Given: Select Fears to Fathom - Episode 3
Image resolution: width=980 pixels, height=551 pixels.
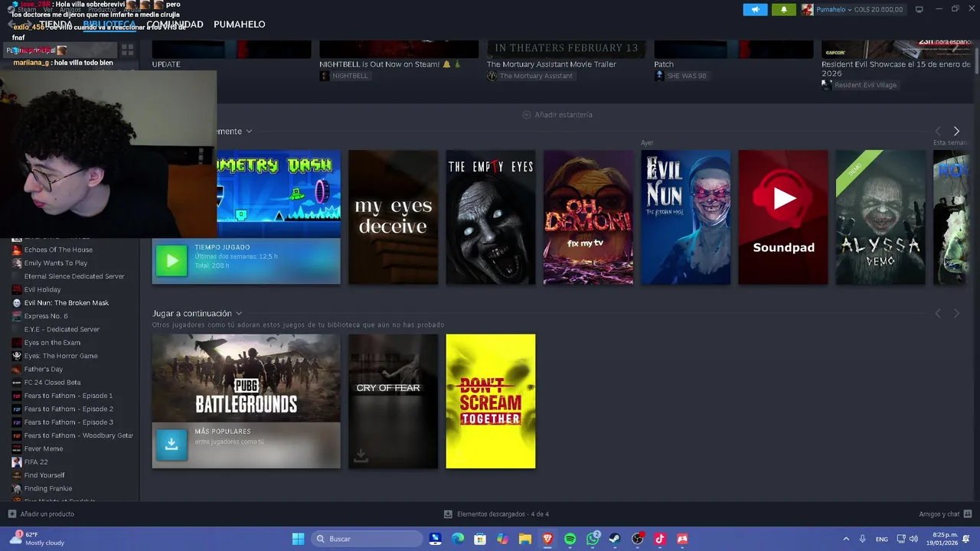Looking at the screenshot, I should [x=70, y=422].
